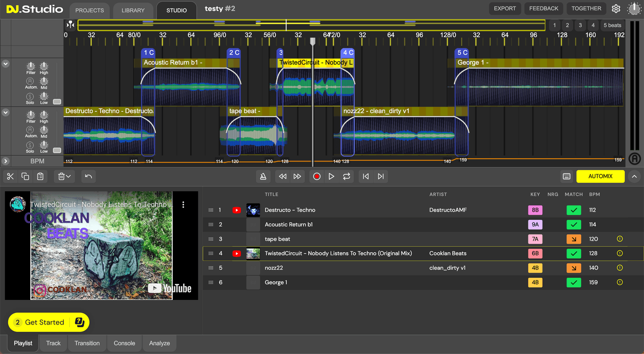
Task: Select transition marker 1 C
Action: click(x=149, y=52)
